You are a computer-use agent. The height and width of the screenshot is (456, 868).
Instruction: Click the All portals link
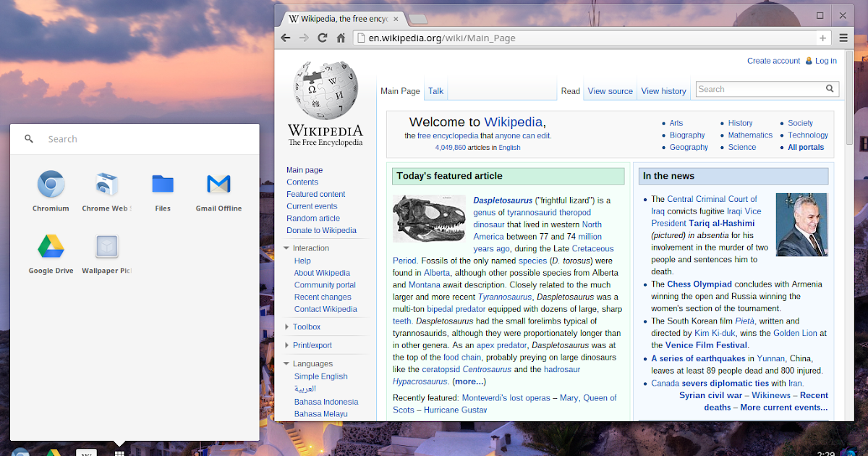[806, 147]
